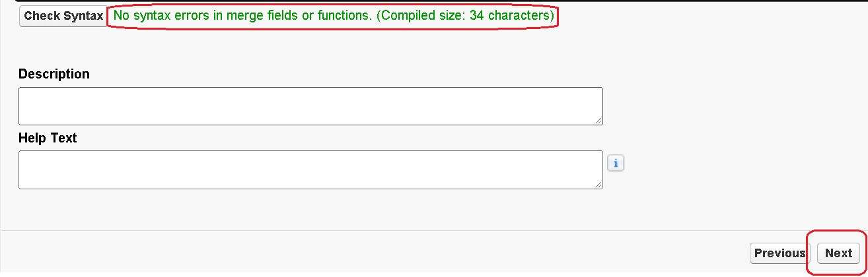The image size is (868, 277).
Task: Focus the Description text area
Action: 310,106
